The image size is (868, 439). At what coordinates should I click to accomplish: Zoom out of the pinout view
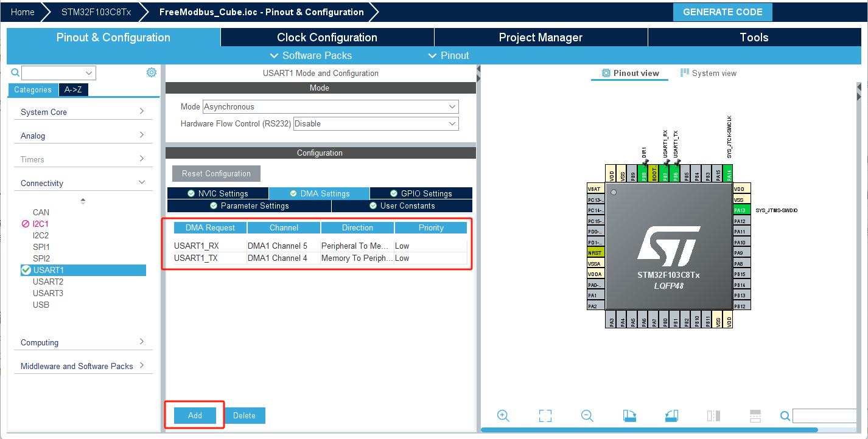[587, 416]
